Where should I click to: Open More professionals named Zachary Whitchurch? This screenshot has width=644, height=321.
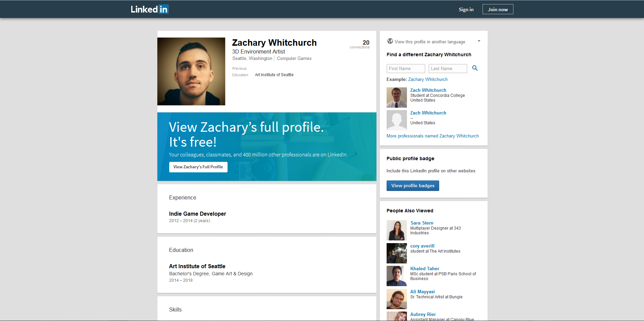[x=432, y=136]
